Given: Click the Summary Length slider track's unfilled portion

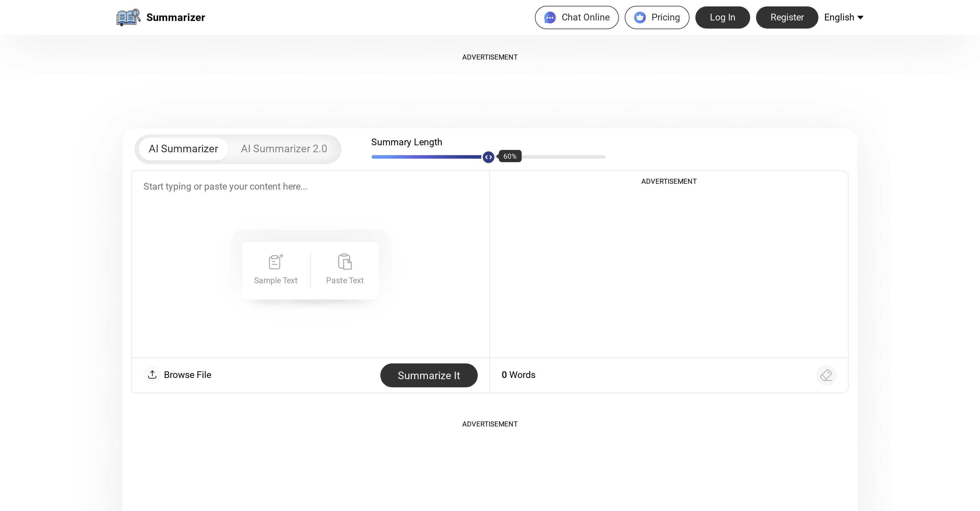Looking at the screenshot, I should click(x=563, y=157).
